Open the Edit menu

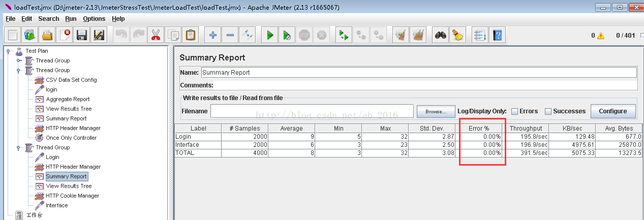pyautogui.click(x=26, y=19)
